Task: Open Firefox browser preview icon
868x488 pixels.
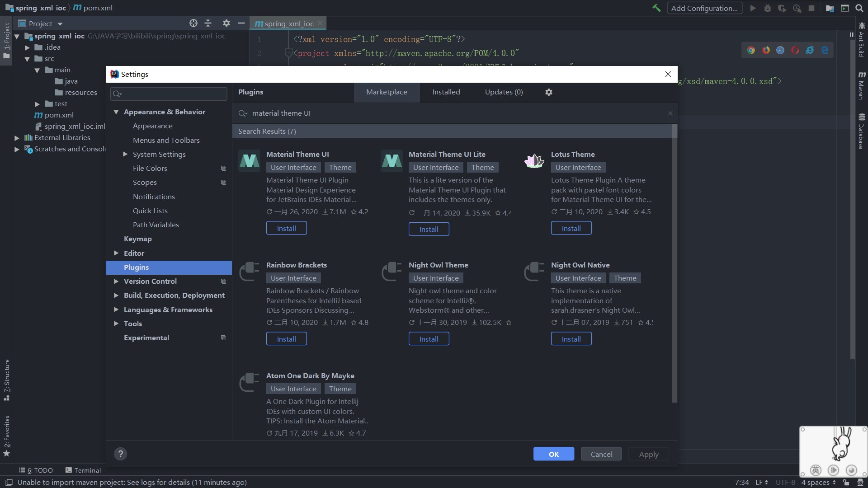Action: coord(766,50)
